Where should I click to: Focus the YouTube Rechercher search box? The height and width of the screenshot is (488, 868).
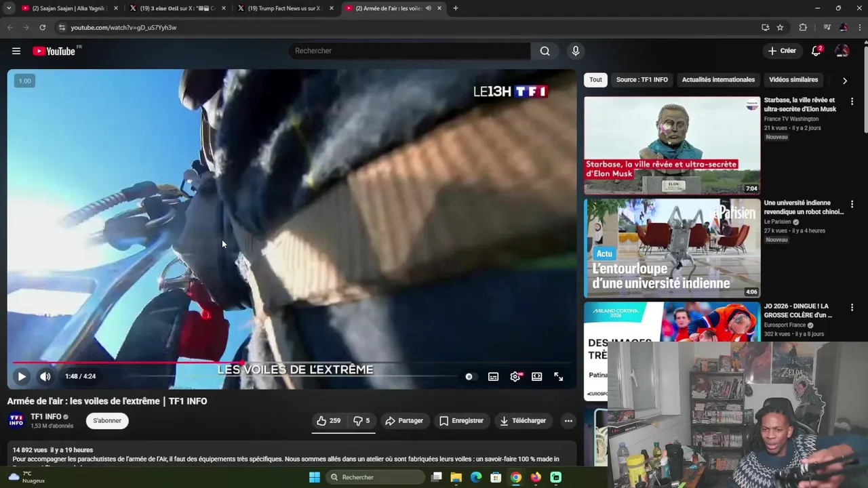[x=410, y=51]
